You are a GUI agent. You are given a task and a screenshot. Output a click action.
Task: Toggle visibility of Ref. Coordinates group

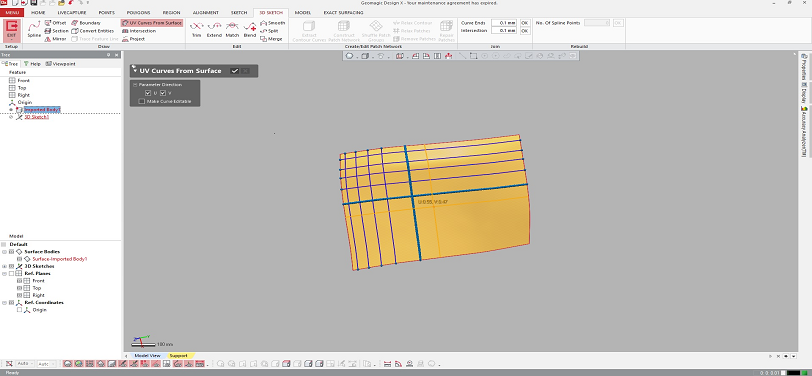coord(11,302)
